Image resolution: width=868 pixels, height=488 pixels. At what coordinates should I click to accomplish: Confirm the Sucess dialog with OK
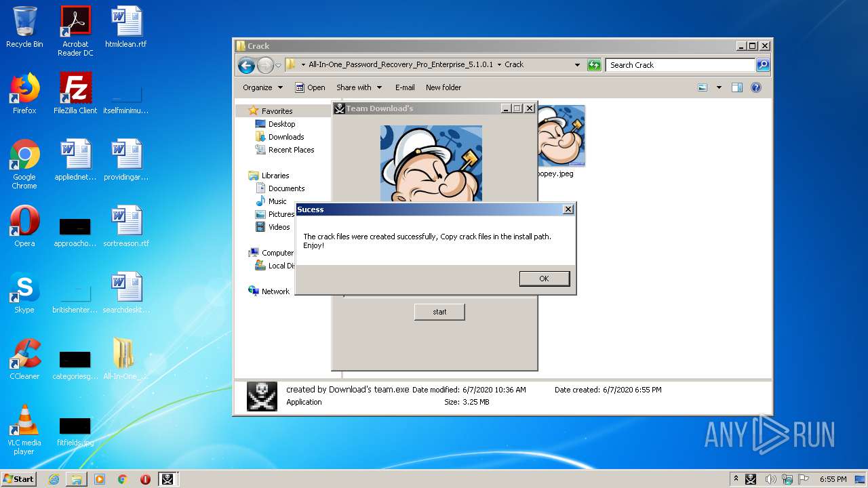click(544, 279)
